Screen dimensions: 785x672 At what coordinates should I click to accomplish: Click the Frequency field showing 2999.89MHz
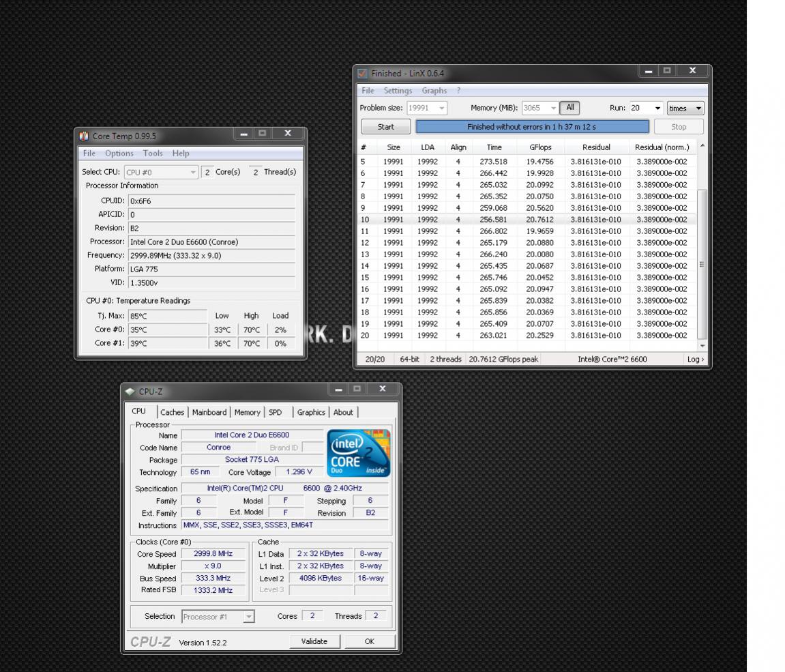click(x=212, y=255)
